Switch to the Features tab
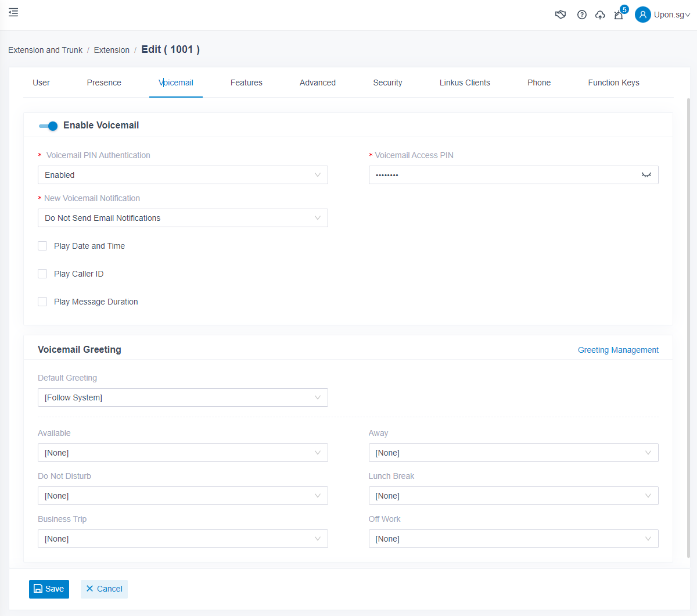Viewport: 697px width, 616px height. point(246,83)
